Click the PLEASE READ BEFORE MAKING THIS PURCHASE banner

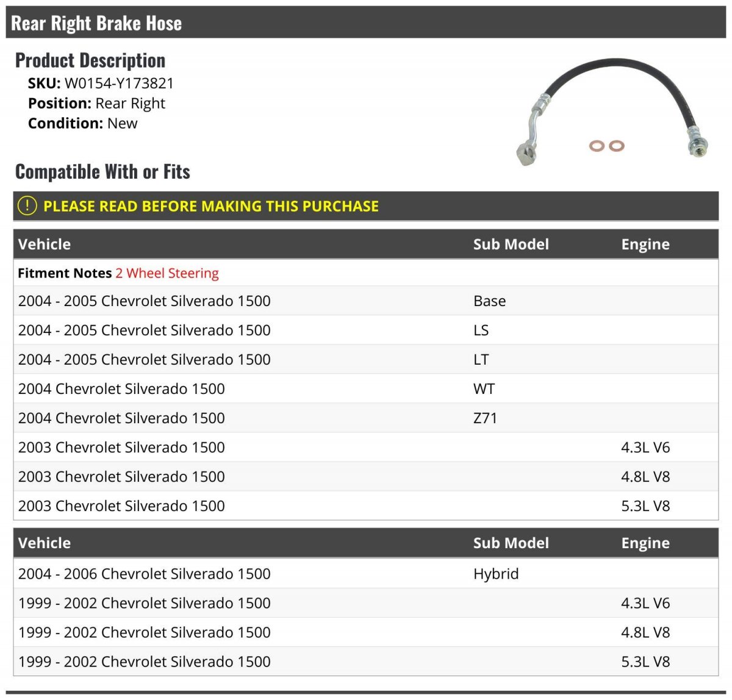(x=366, y=206)
